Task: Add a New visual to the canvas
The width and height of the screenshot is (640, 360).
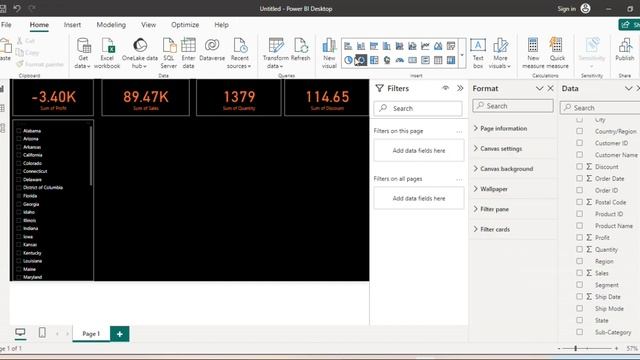Action: tap(329, 53)
